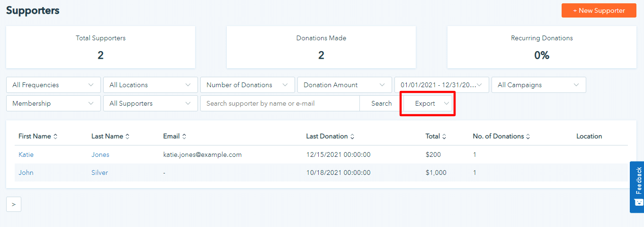The width and height of the screenshot is (644, 227).
Task: Focus the supporter search input field
Action: 280,103
